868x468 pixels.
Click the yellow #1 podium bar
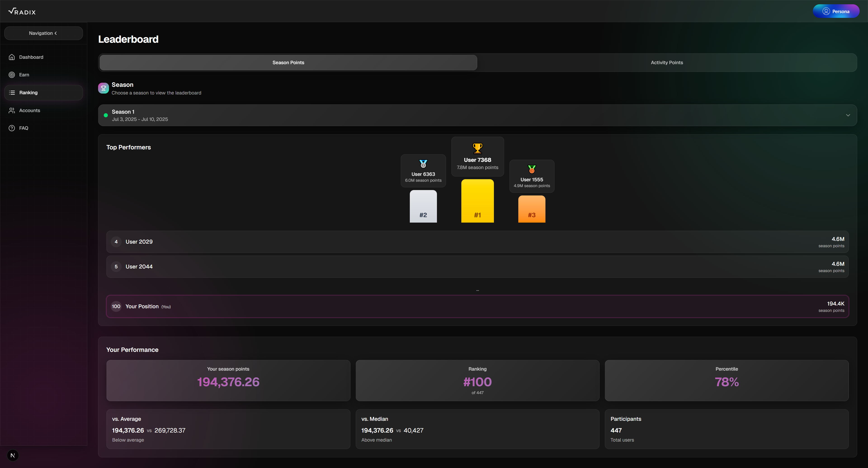tap(477, 201)
